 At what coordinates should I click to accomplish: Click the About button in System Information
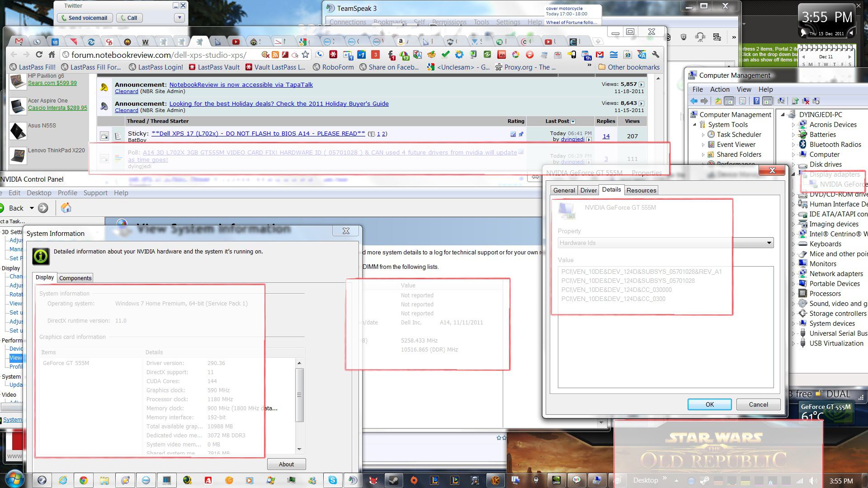[x=286, y=464]
